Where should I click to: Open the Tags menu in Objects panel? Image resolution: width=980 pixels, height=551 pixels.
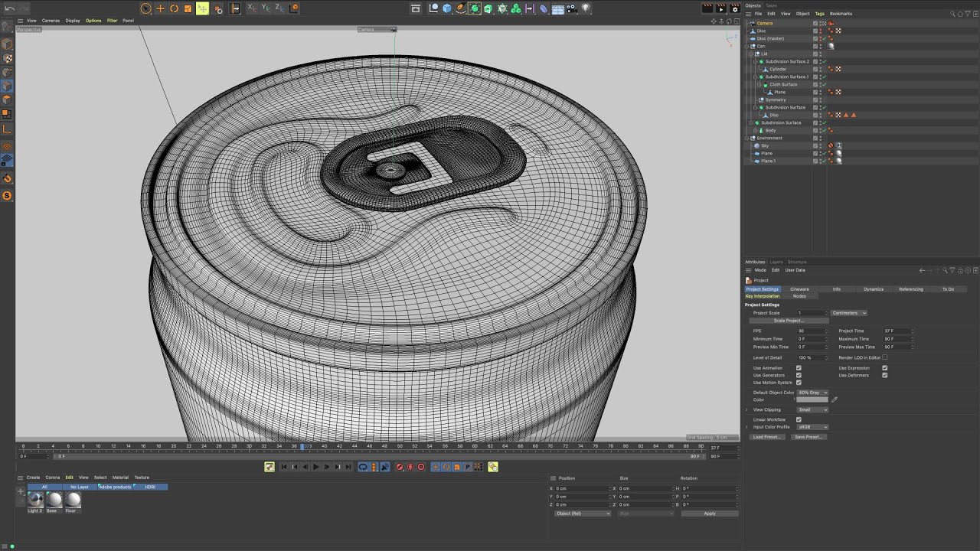[x=820, y=14]
